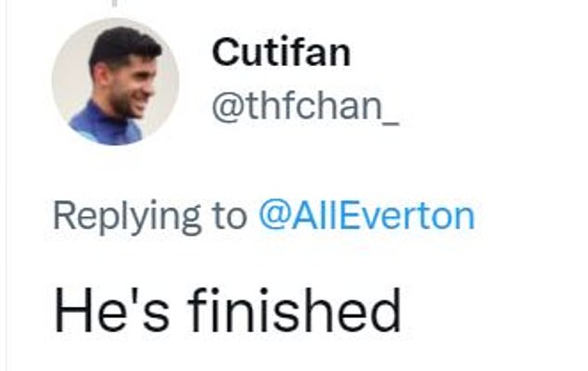Click the '@' symbol of @AllEverton
The height and width of the screenshot is (371, 588).
[x=275, y=216]
